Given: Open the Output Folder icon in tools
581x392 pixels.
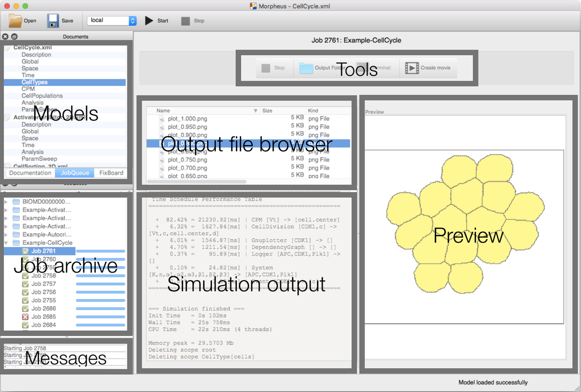Looking at the screenshot, I should (x=306, y=68).
